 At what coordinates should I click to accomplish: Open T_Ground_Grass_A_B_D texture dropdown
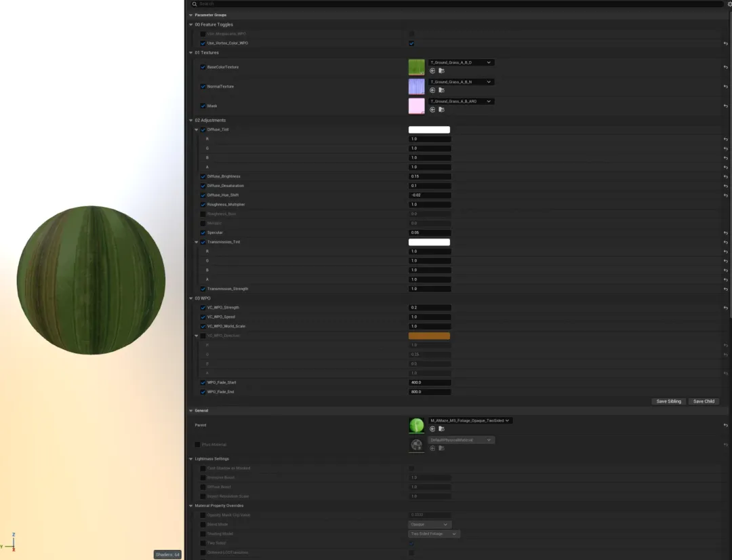pos(461,62)
